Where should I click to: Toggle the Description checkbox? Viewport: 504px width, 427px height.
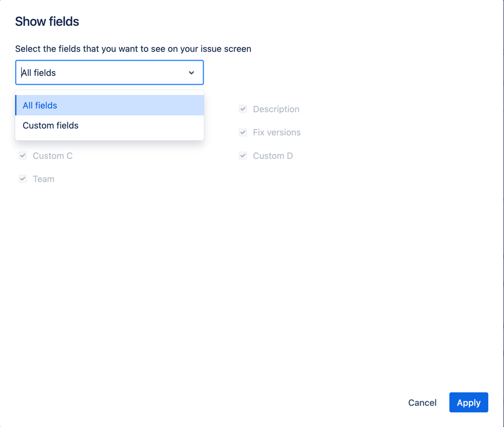(x=243, y=109)
